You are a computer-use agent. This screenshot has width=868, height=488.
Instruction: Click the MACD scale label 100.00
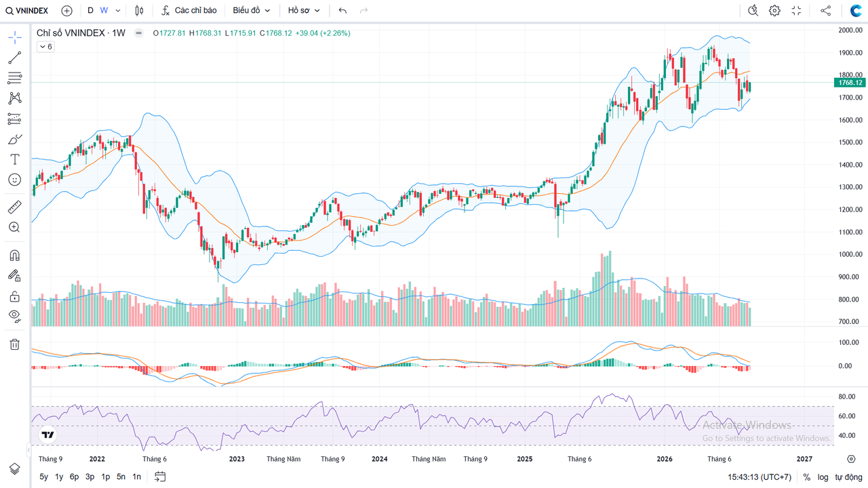pos(848,342)
